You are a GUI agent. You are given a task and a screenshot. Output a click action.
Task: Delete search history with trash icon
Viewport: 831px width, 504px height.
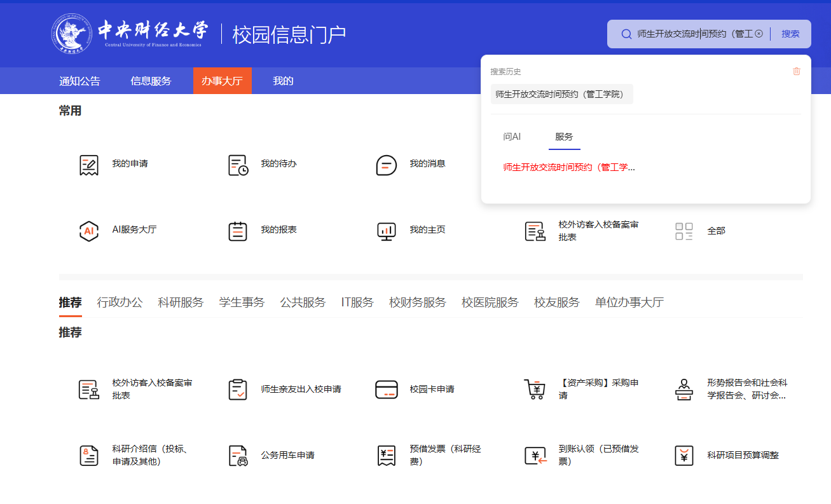coord(797,71)
